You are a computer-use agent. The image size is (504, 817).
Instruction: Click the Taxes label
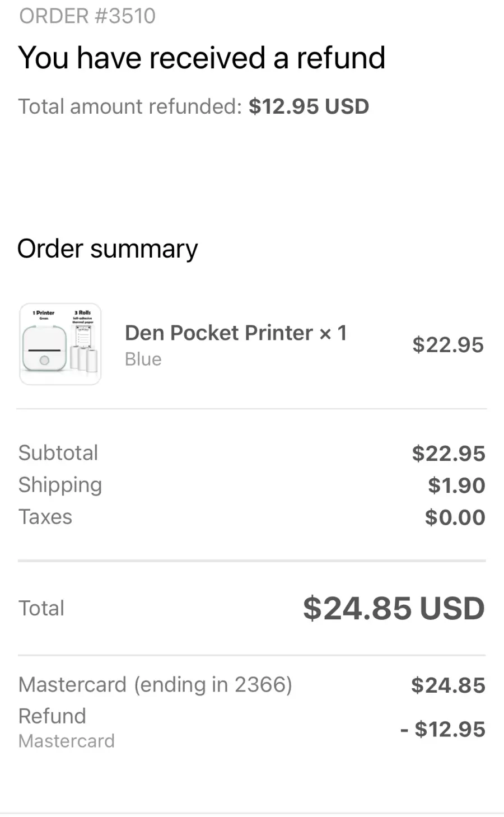pyautogui.click(x=45, y=517)
